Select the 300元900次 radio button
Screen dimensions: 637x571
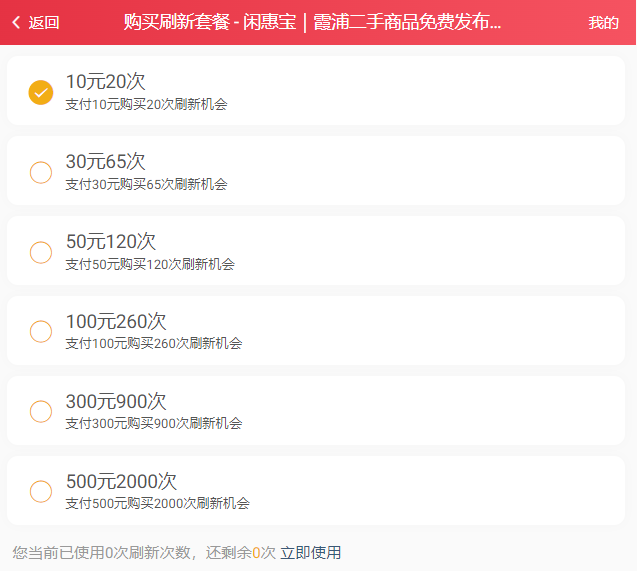coord(41,411)
